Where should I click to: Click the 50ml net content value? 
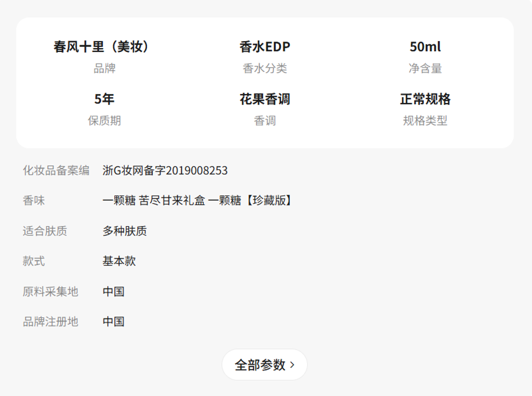[425, 47]
